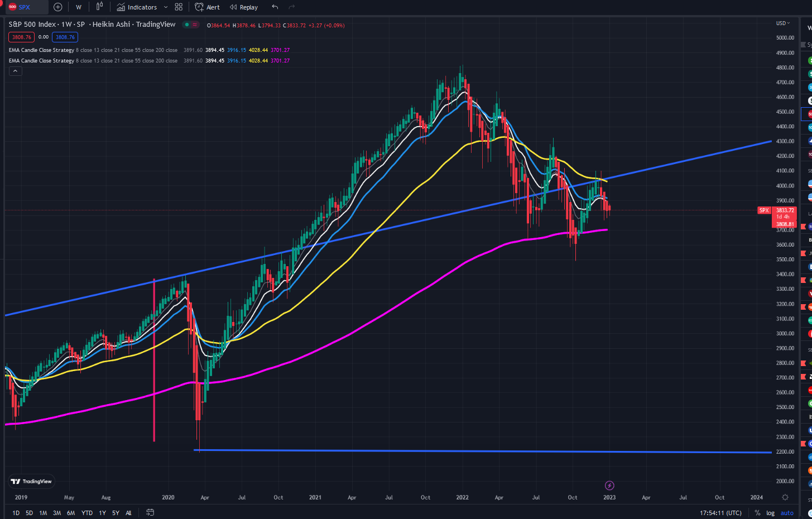Open the SPX symbol search
Screen dimensions: 812x519
click(x=25, y=7)
